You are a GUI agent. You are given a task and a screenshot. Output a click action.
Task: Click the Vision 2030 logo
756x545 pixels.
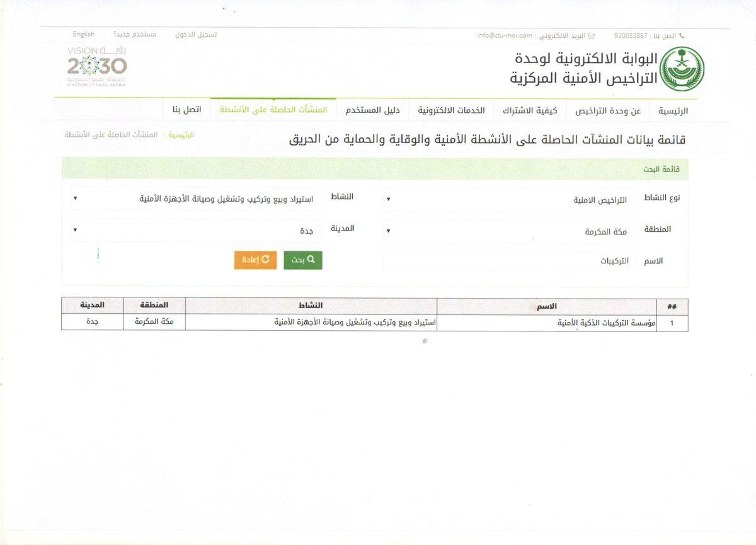[x=97, y=66]
